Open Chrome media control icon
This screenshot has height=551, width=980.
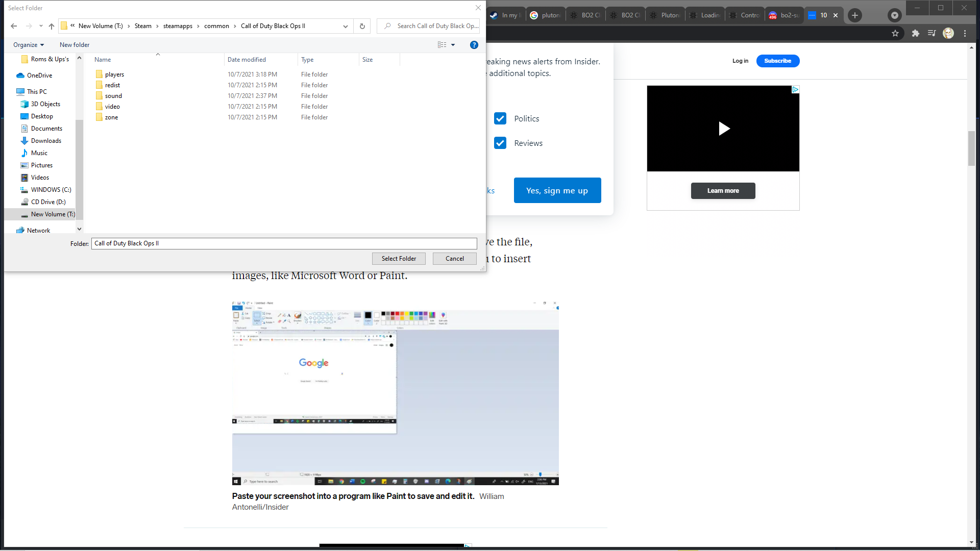[x=932, y=33]
